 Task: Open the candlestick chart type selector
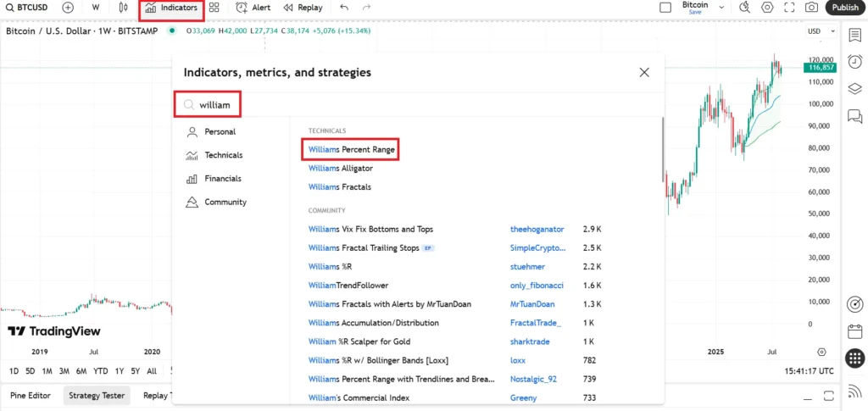point(124,8)
